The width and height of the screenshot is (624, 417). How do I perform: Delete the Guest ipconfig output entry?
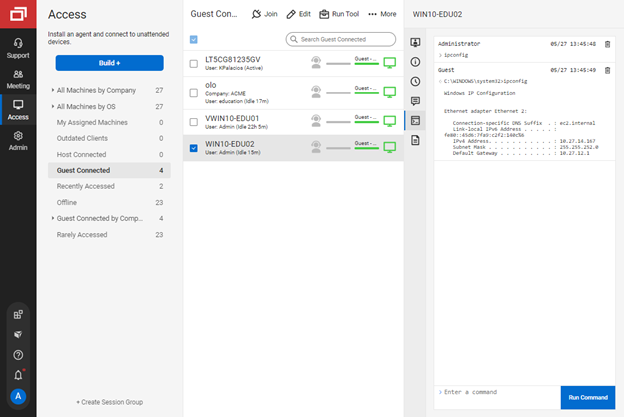pos(607,70)
